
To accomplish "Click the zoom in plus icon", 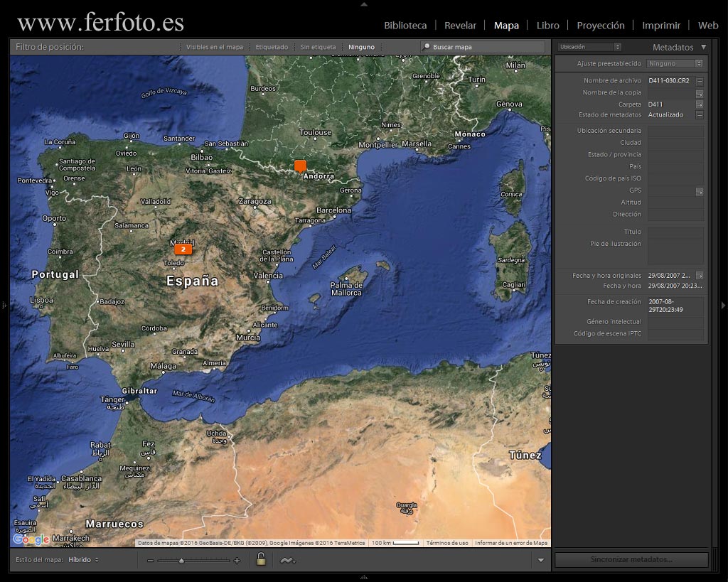I will coord(237,561).
